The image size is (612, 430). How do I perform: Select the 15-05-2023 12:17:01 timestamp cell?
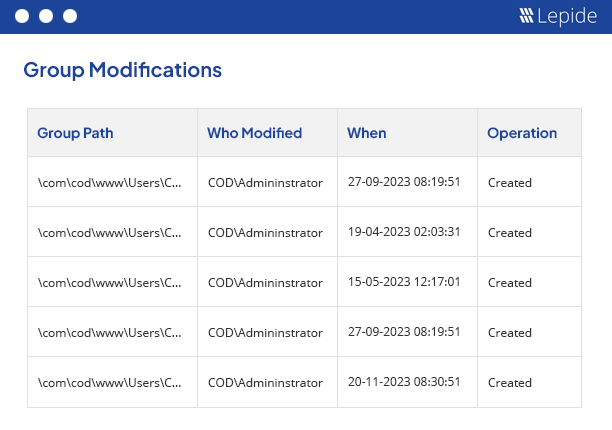(x=404, y=282)
